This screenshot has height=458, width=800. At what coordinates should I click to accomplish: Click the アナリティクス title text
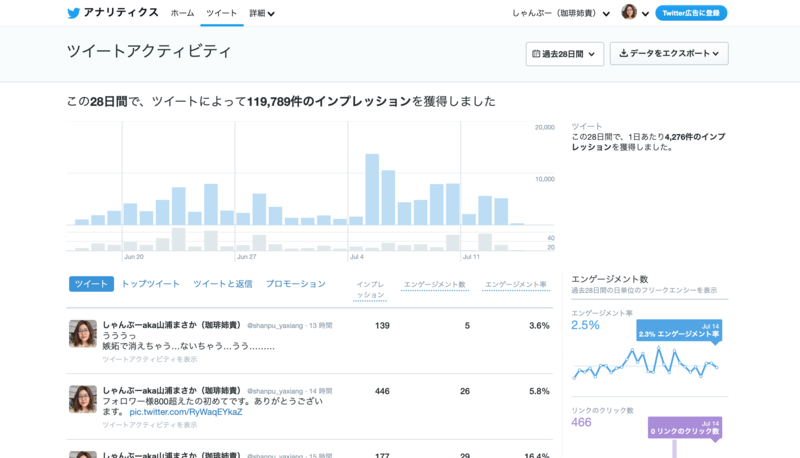tap(121, 13)
